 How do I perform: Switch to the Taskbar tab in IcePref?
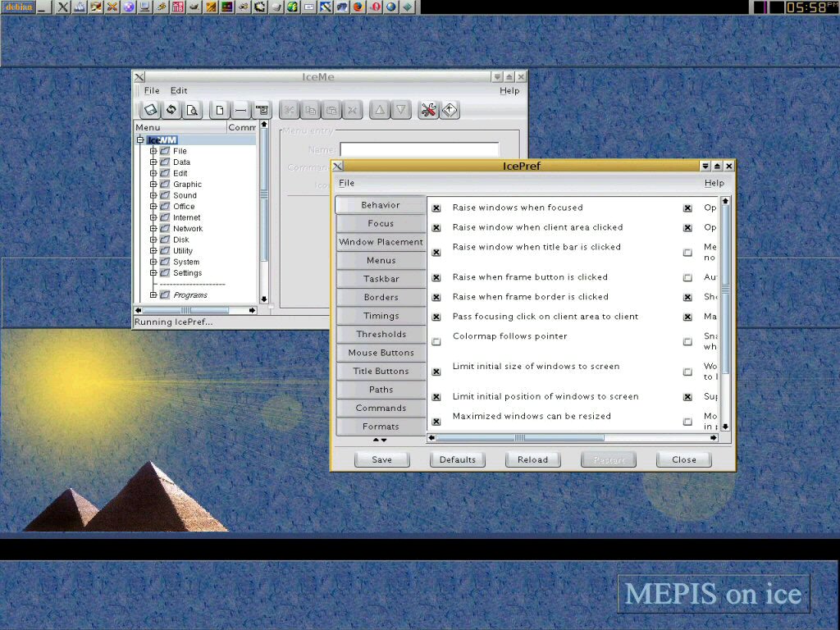(381, 279)
